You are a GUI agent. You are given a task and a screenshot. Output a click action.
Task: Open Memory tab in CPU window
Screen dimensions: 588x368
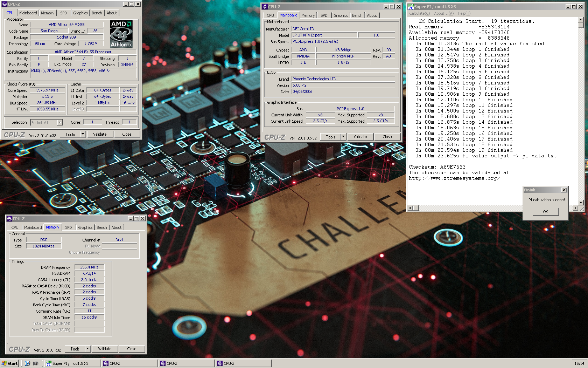tap(48, 13)
